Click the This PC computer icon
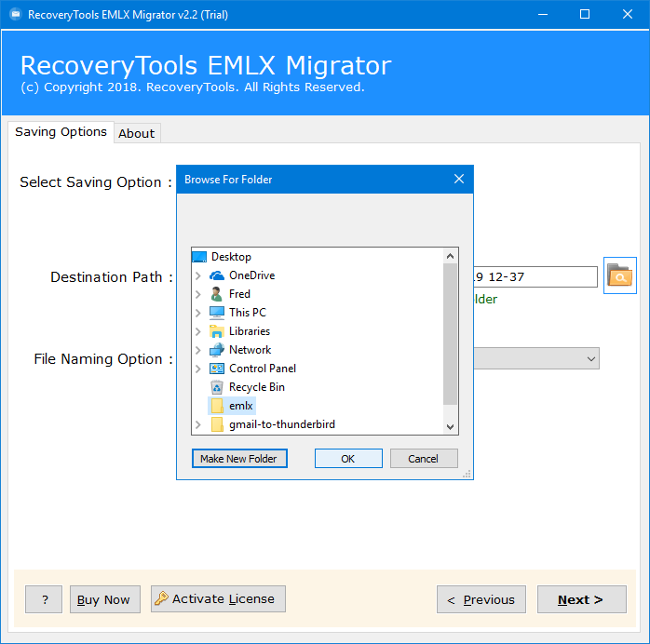The height and width of the screenshot is (644, 650). pyautogui.click(x=217, y=313)
